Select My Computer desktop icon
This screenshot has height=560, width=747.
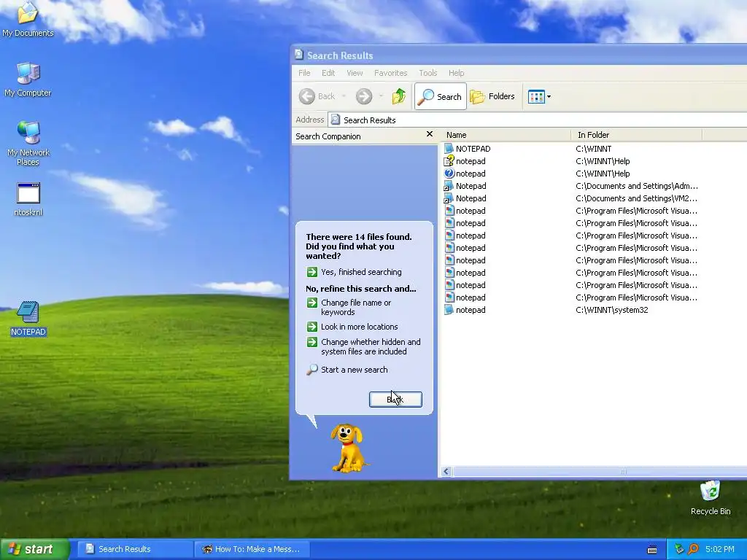click(28, 79)
